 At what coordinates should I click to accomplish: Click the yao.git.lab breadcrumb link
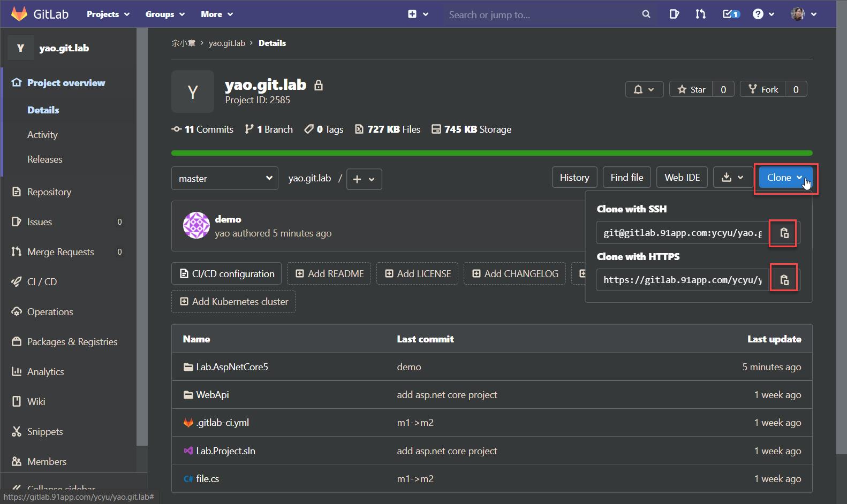(226, 43)
